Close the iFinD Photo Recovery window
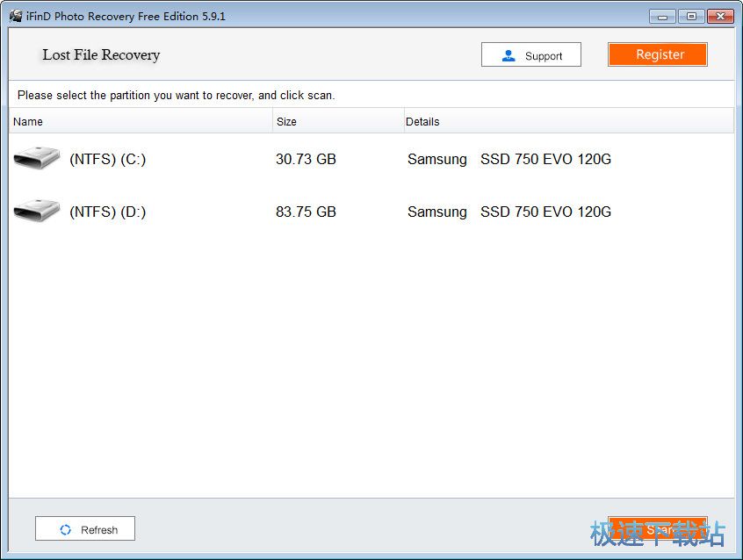This screenshot has width=743, height=560. pos(720,16)
